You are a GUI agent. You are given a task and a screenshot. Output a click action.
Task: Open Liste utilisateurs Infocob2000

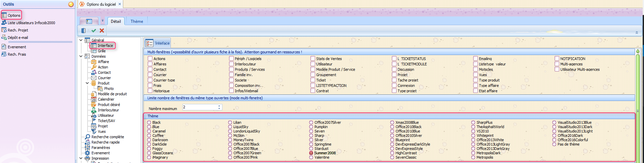click(x=31, y=23)
